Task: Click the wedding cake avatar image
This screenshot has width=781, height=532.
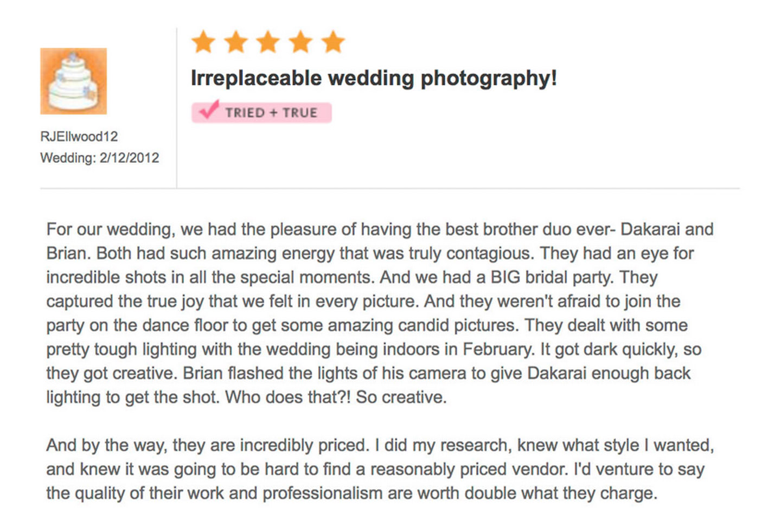Action: 73,81
